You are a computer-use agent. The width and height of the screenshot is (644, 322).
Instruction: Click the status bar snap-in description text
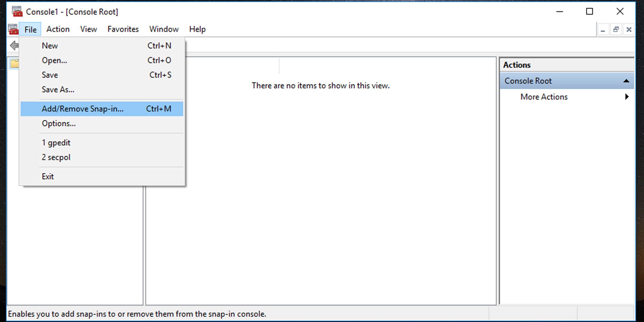click(x=137, y=314)
